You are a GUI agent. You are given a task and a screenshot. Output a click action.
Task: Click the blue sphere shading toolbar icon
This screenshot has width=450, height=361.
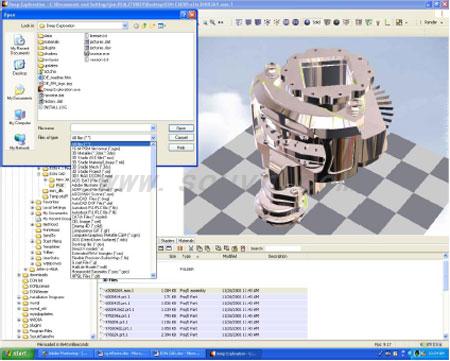[x=307, y=22]
